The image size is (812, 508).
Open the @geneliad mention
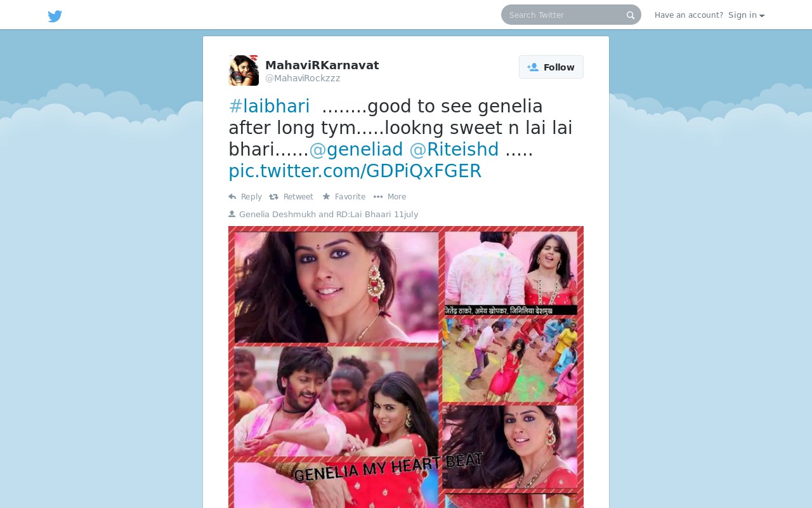[x=356, y=149]
